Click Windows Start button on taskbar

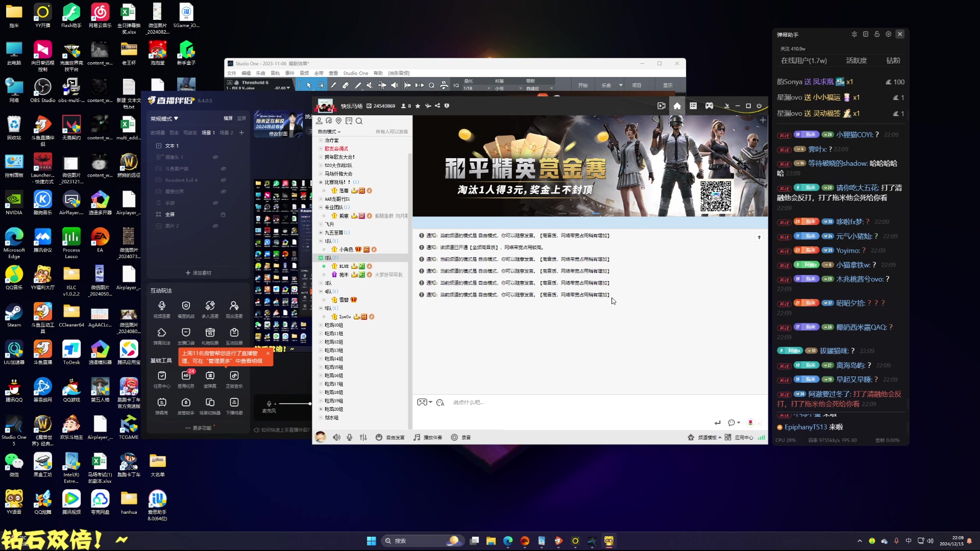click(372, 541)
